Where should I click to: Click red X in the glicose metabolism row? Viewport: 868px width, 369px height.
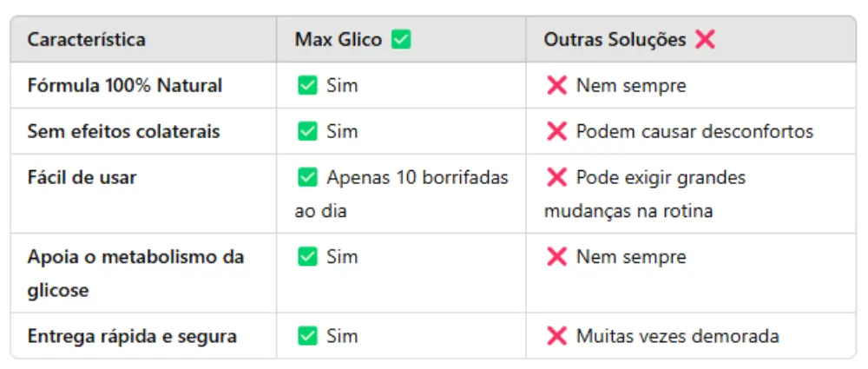pyautogui.click(x=556, y=257)
